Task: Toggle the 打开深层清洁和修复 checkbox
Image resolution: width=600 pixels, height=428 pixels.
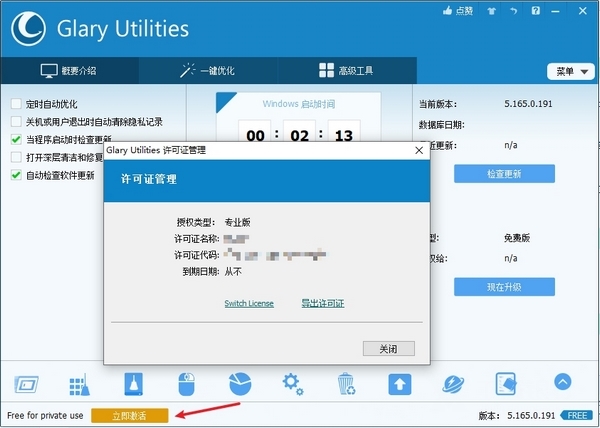Action: (16, 157)
